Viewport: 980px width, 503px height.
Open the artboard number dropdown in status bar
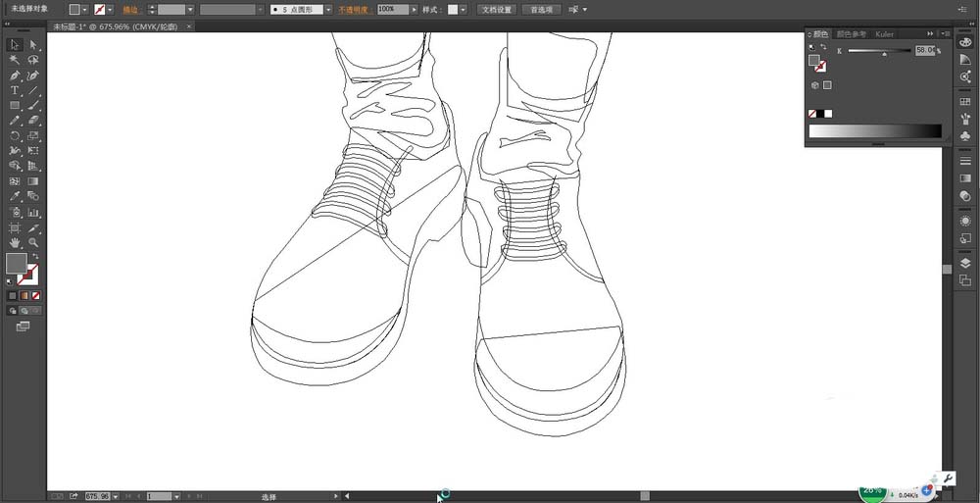click(x=176, y=496)
